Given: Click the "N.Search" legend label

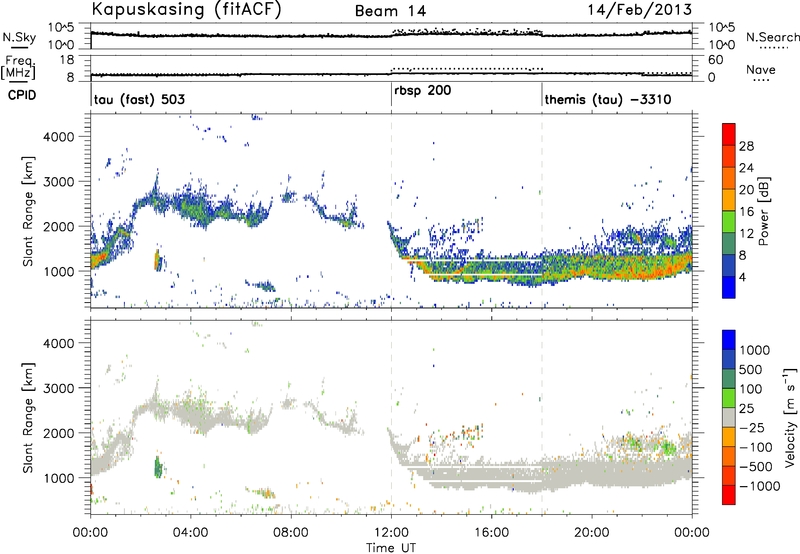Looking at the screenshot, I should [772, 37].
